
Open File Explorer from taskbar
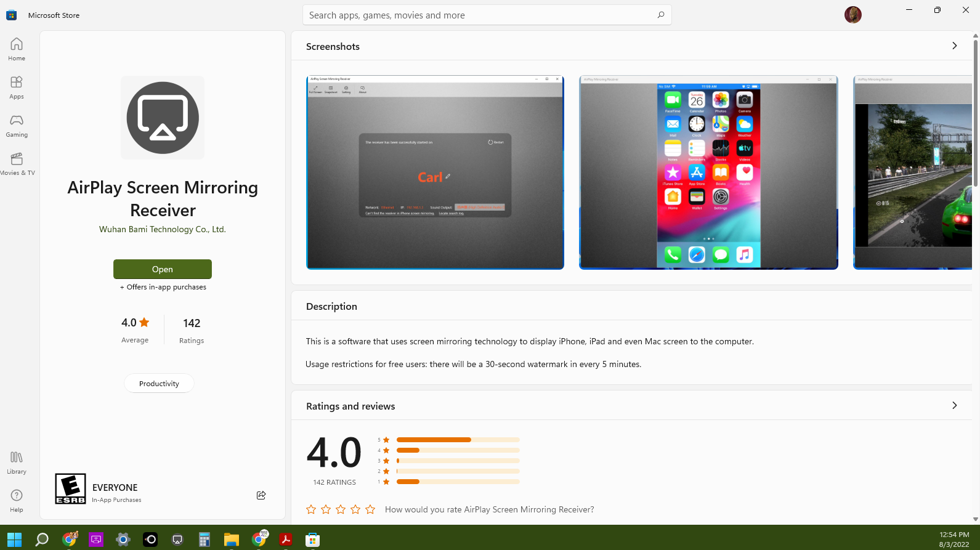[x=232, y=540]
